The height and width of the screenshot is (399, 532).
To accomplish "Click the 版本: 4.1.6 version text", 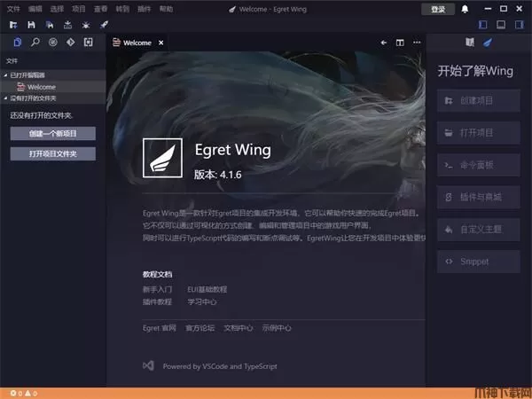I will point(218,175).
